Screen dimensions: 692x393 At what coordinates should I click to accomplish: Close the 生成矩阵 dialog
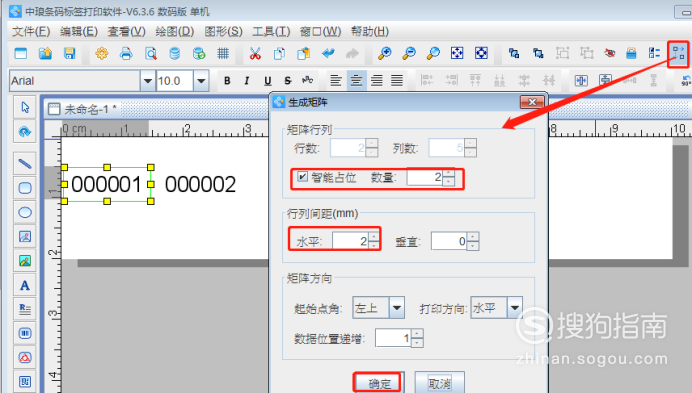[x=532, y=102]
